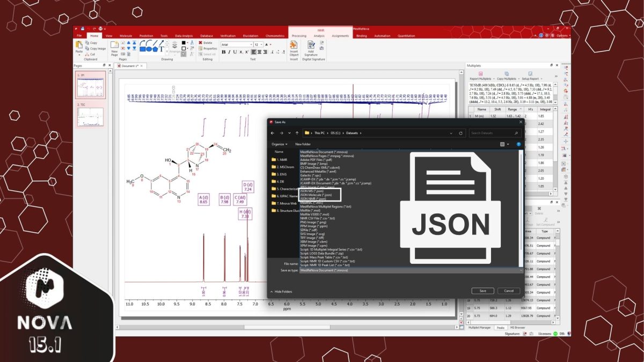Image resolution: width=644 pixels, height=362 pixels.
Task: Open the File menu tab
Action: pos(79,35)
